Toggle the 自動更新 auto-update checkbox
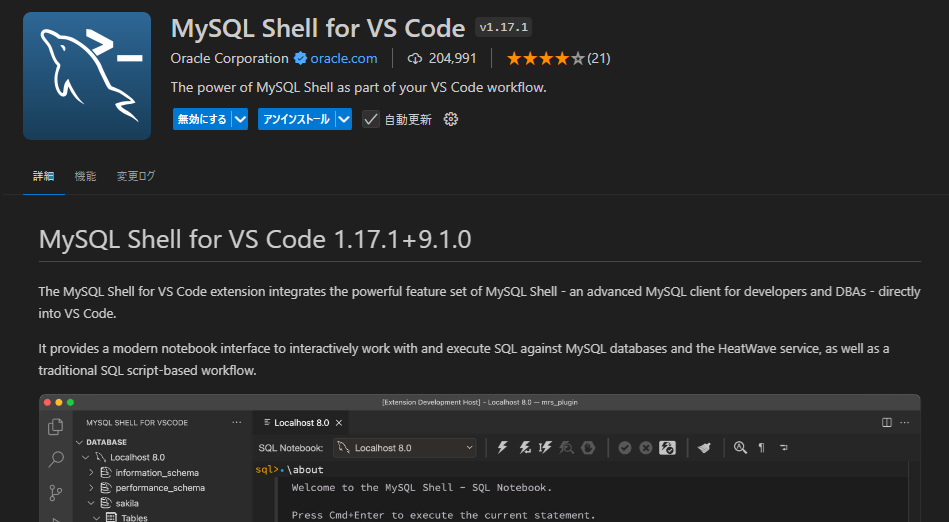The height and width of the screenshot is (522, 949). click(371, 119)
